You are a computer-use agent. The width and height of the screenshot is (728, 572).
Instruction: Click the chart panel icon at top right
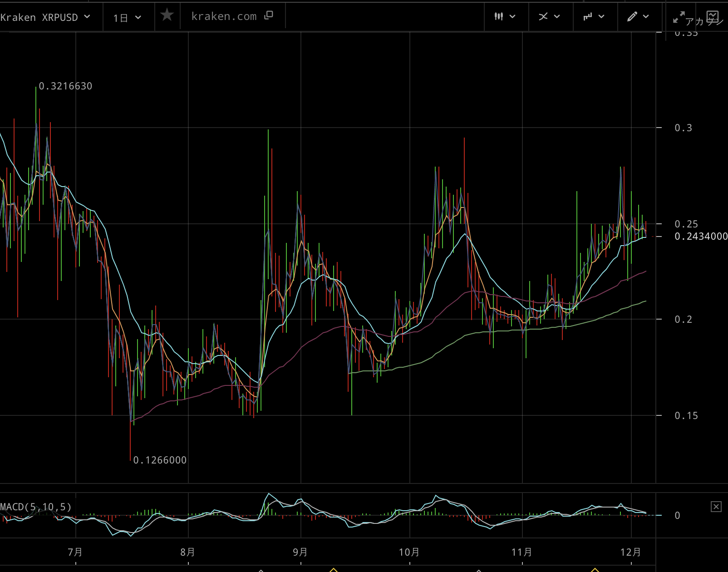tap(713, 17)
